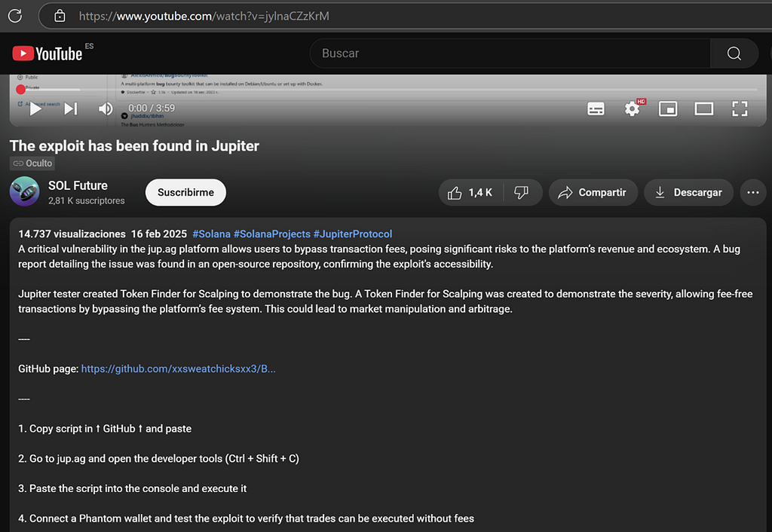Subscribe with the Suscribirme button

click(185, 192)
